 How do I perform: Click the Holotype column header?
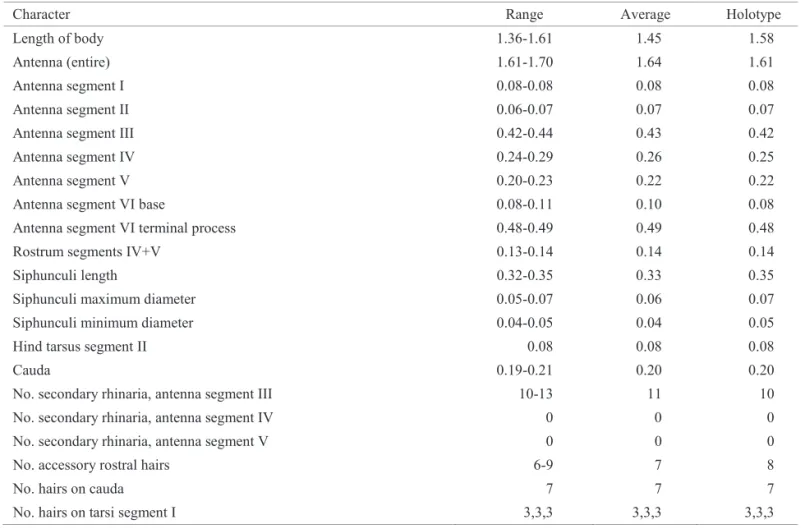[753, 14]
